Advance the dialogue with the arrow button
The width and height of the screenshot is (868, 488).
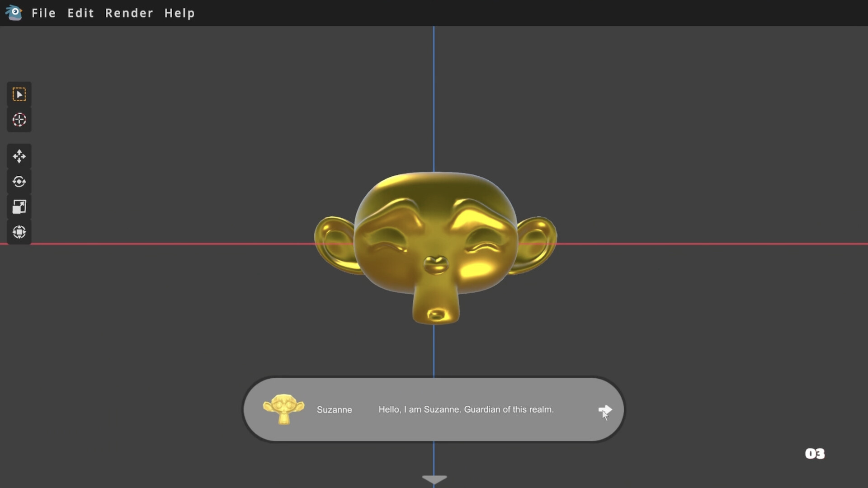(606, 409)
